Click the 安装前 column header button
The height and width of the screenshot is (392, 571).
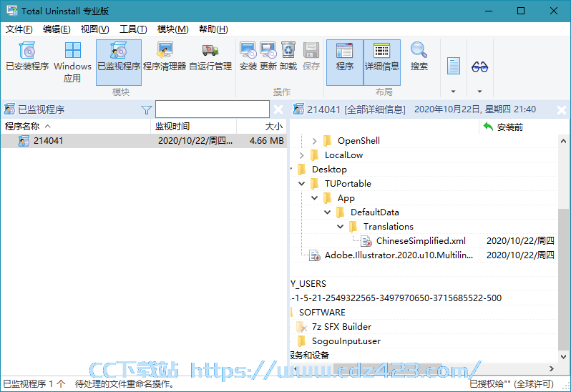pos(518,127)
